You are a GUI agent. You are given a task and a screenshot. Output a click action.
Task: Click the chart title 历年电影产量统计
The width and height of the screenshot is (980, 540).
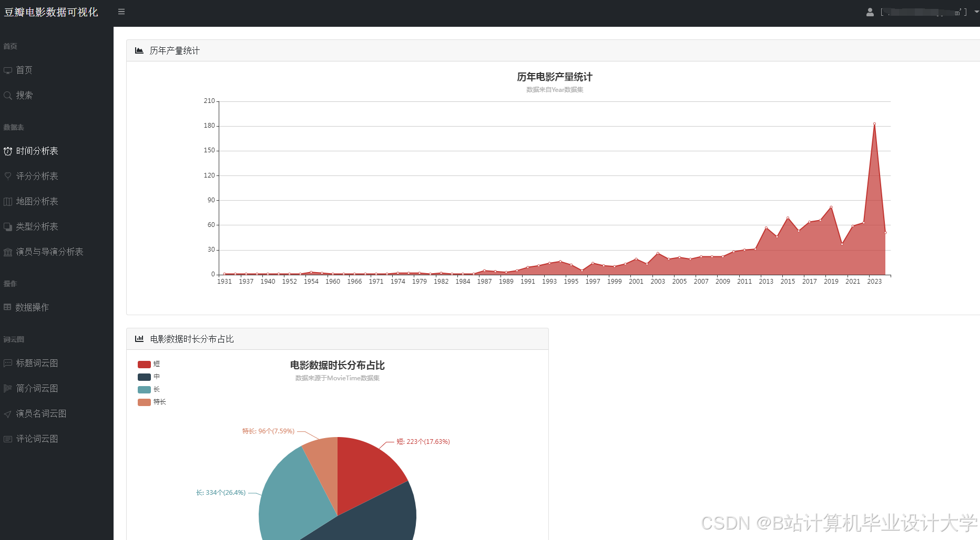pos(555,77)
